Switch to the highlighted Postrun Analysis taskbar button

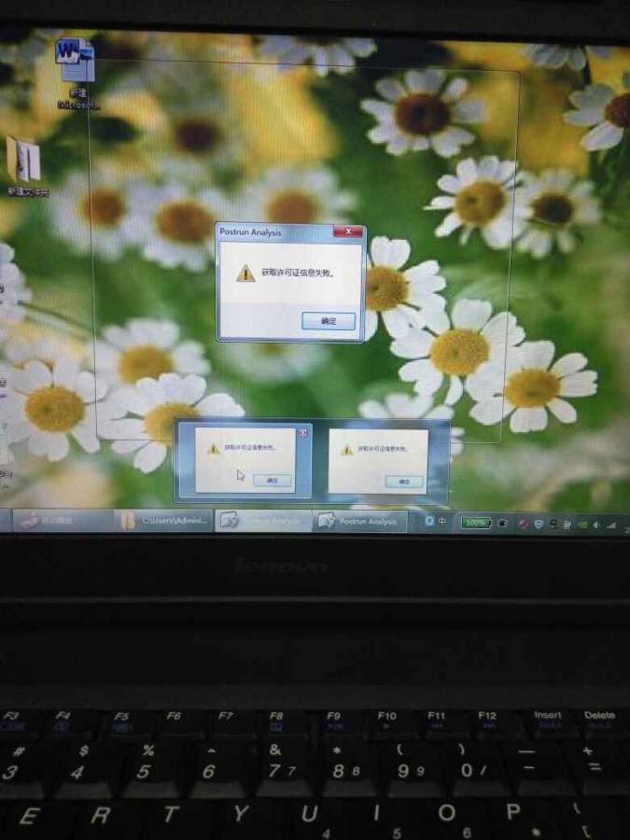(262, 521)
